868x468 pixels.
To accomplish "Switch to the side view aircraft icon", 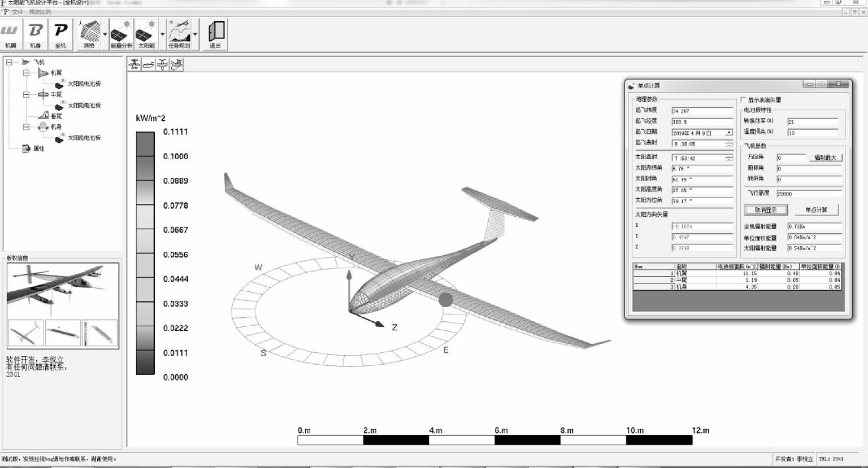I will tap(148, 65).
